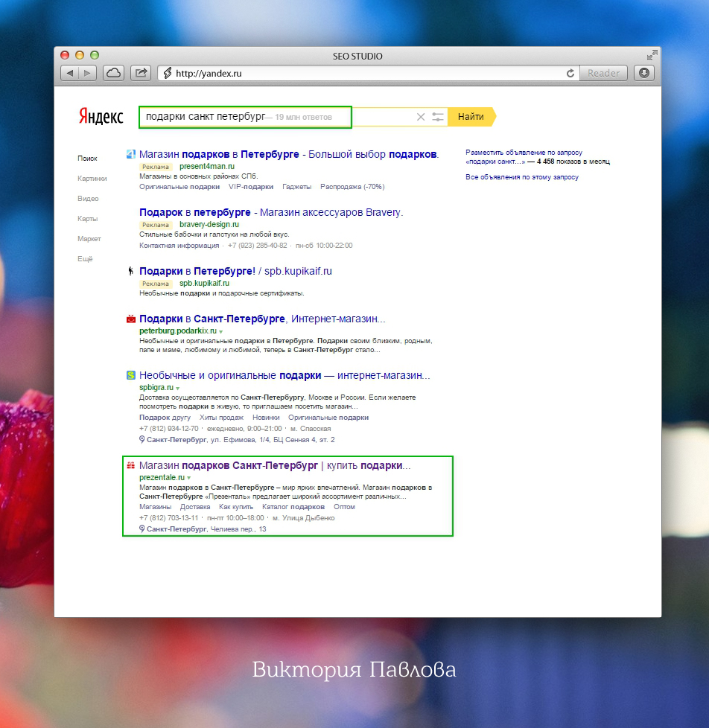This screenshot has height=728, width=709.
Task: Switch to Видео search tab
Action: [x=88, y=198]
